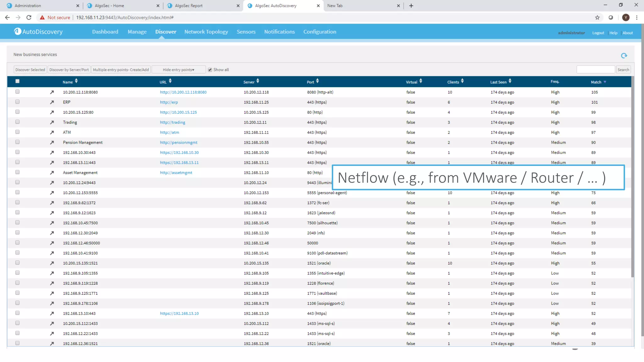Open arrow icon for 192.168.13.11:443 row
Image resolution: width=644 pixels, height=362 pixels.
tap(52, 162)
